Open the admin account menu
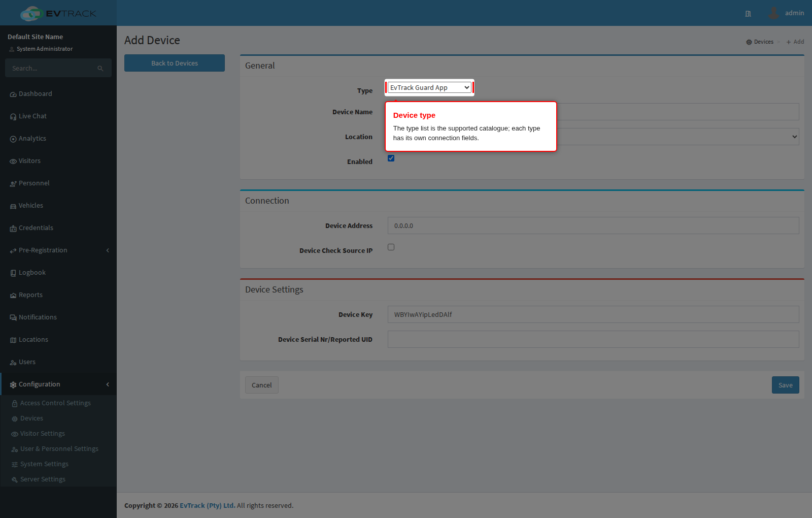The image size is (812, 518). pos(786,13)
